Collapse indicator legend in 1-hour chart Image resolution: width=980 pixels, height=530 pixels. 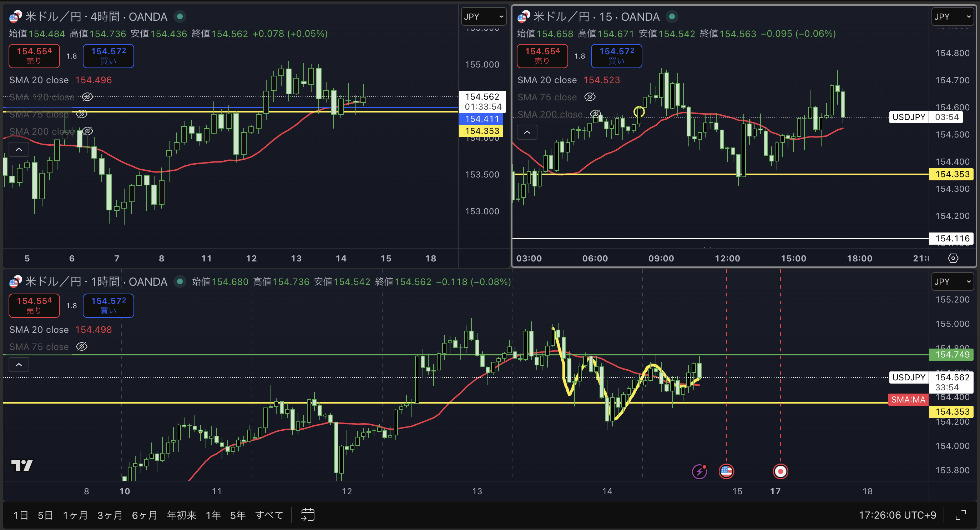19,364
